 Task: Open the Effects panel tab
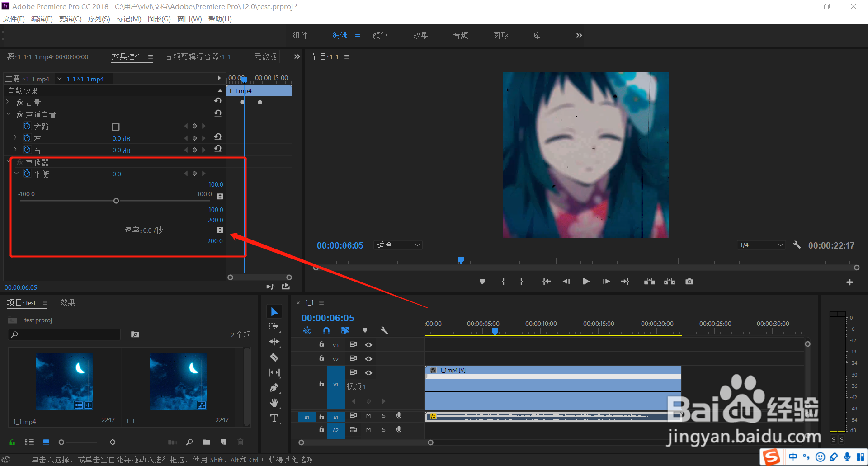coord(68,302)
